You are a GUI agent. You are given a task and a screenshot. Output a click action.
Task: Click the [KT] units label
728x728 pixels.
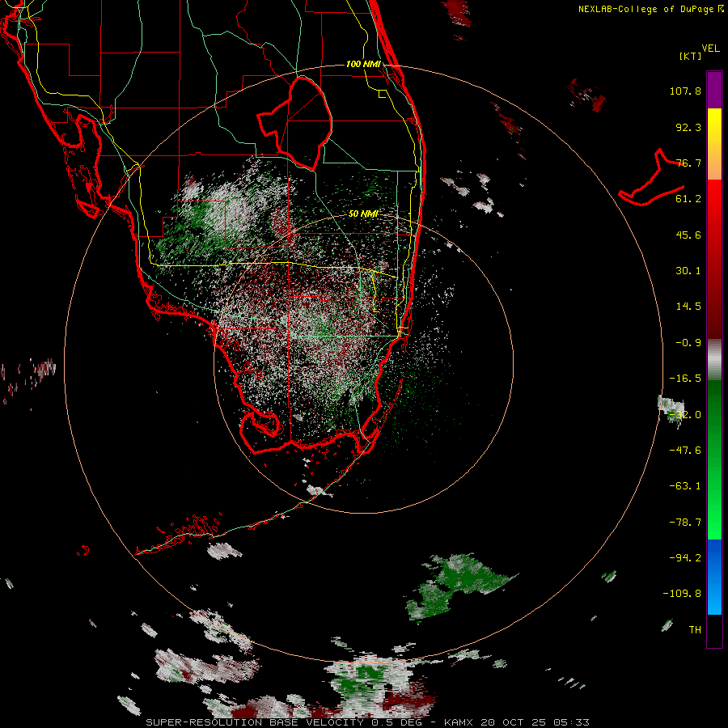click(690, 56)
